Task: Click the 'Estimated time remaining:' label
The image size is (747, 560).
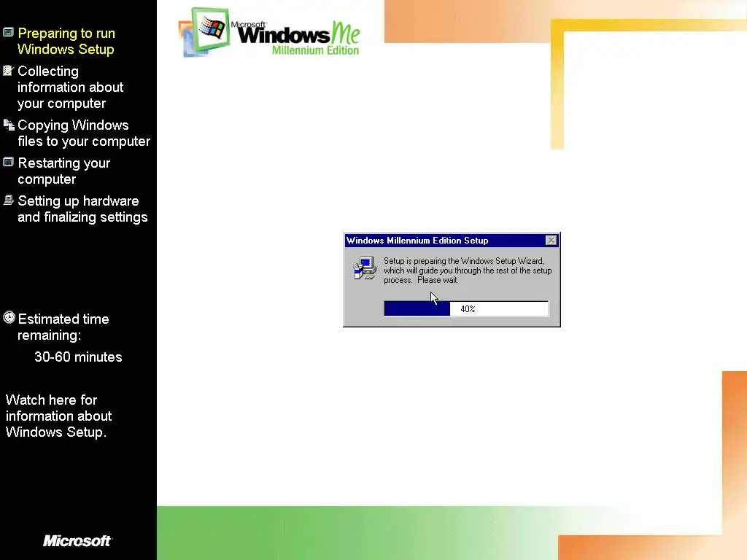Action: (63, 327)
